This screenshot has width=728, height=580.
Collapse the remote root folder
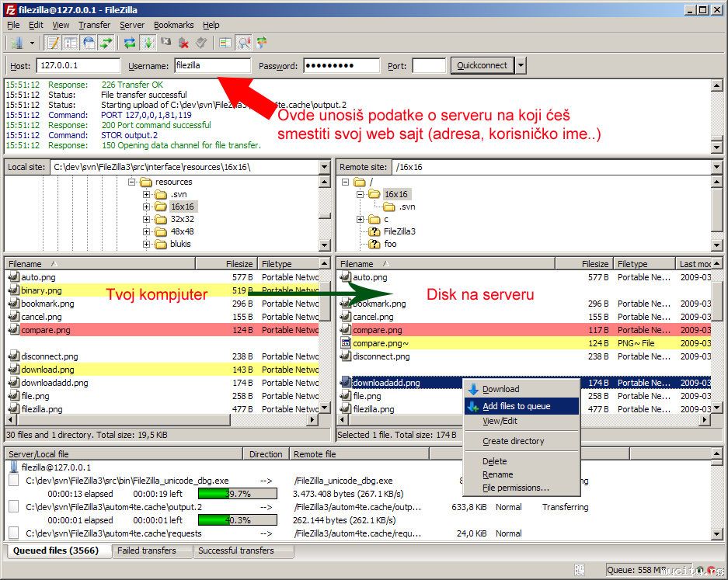[x=345, y=182]
